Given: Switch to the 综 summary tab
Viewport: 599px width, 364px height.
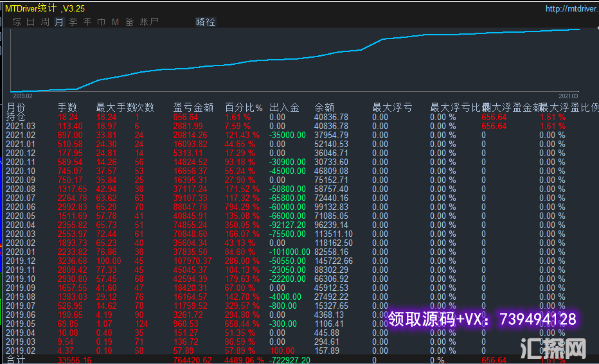Looking at the screenshot, I should [x=17, y=22].
